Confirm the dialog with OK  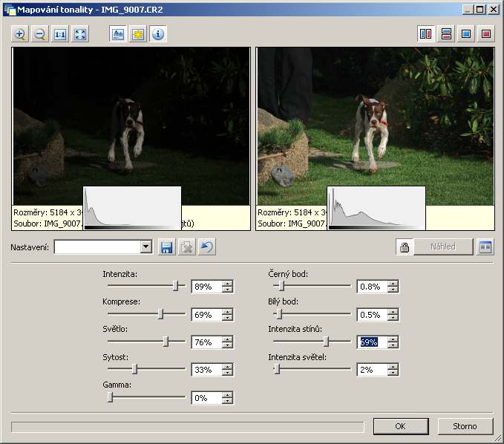tap(401, 426)
